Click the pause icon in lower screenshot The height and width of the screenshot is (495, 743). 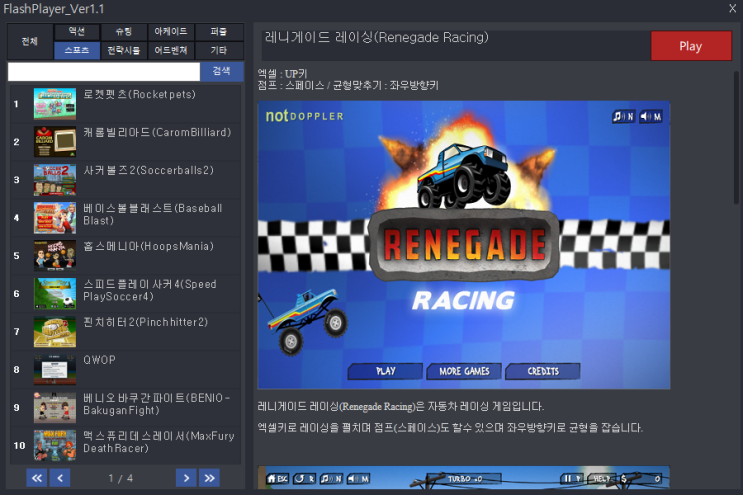571,479
